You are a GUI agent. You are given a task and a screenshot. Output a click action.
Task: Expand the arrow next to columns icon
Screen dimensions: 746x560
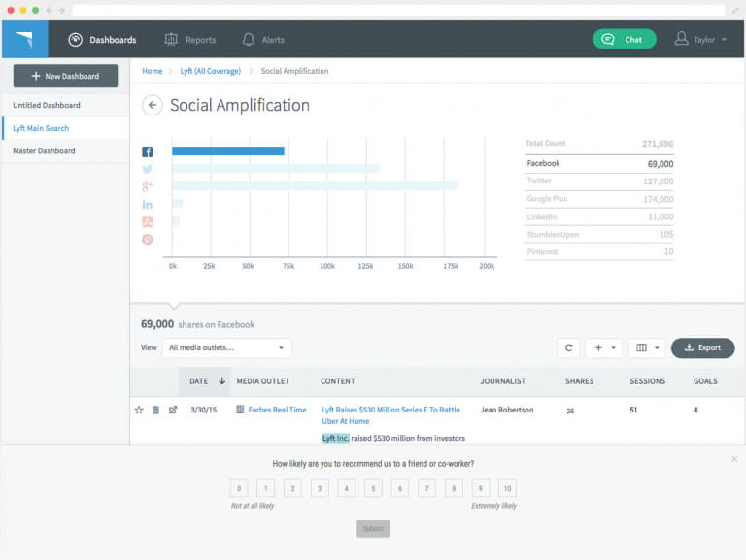657,348
